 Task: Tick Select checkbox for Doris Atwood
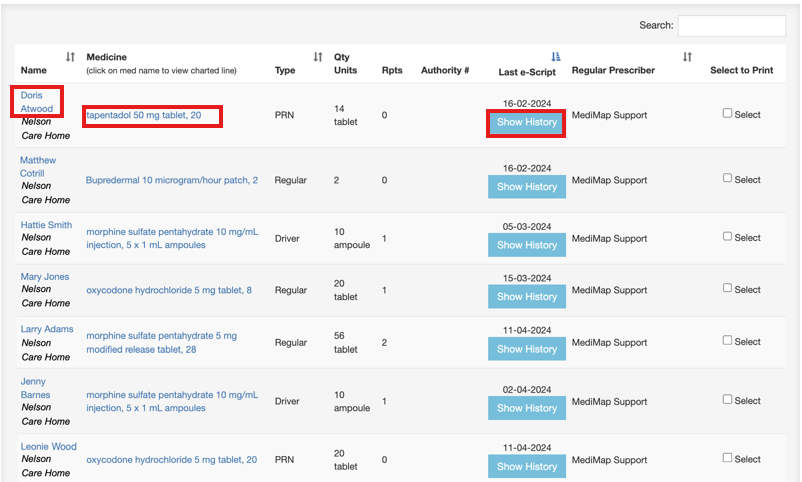tap(728, 113)
